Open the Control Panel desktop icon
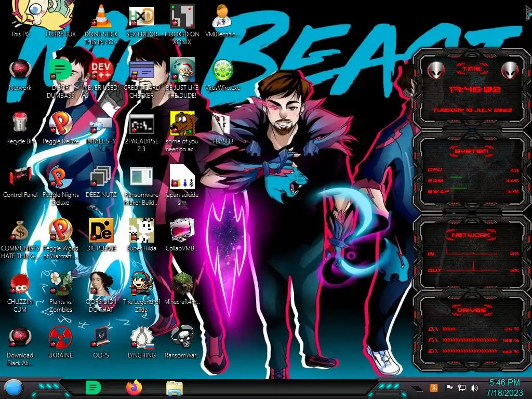 (20, 182)
